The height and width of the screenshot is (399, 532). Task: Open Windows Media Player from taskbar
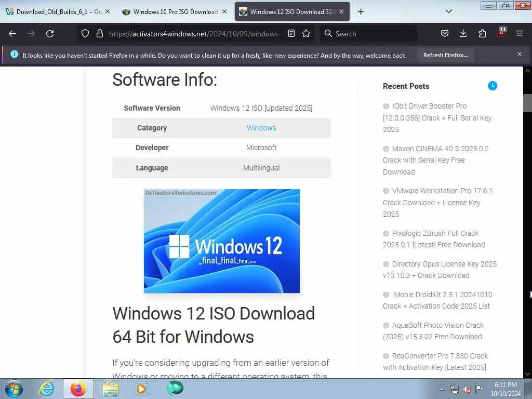[x=141, y=389]
